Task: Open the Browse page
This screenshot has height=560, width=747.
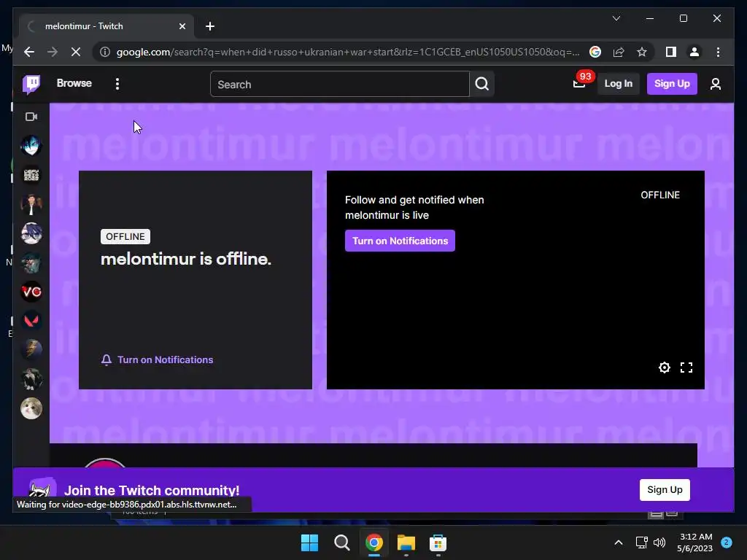Action: [x=74, y=83]
